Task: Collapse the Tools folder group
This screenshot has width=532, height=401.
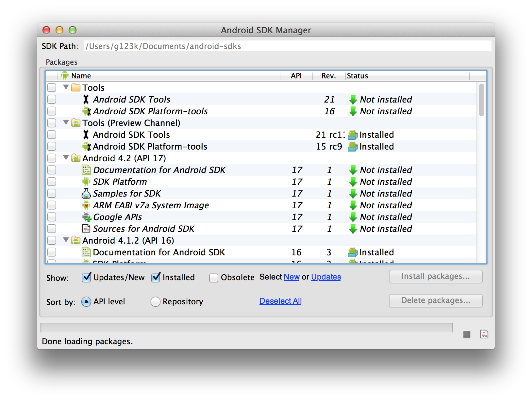Action: pos(66,87)
